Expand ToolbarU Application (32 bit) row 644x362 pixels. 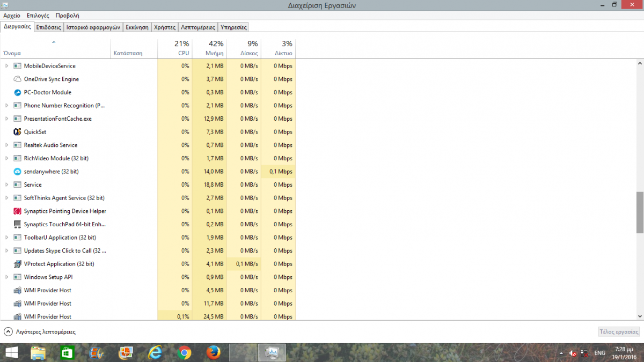pyautogui.click(x=7, y=238)
